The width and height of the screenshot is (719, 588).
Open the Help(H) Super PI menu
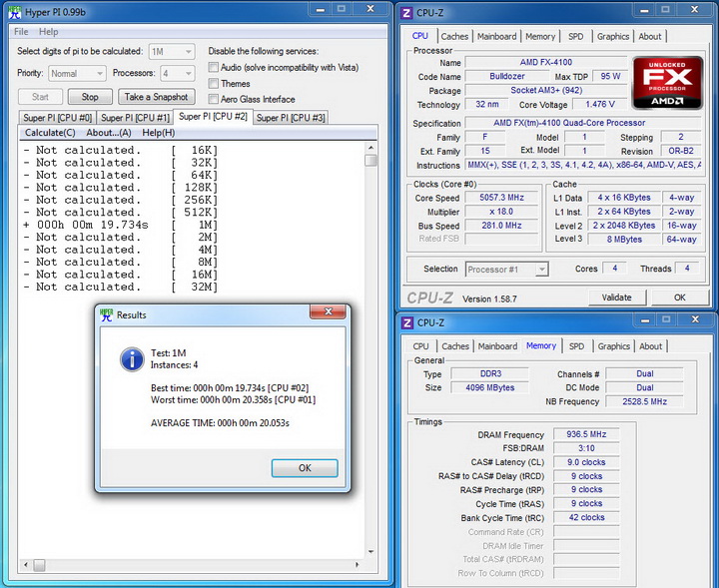[x=158, y=133]
